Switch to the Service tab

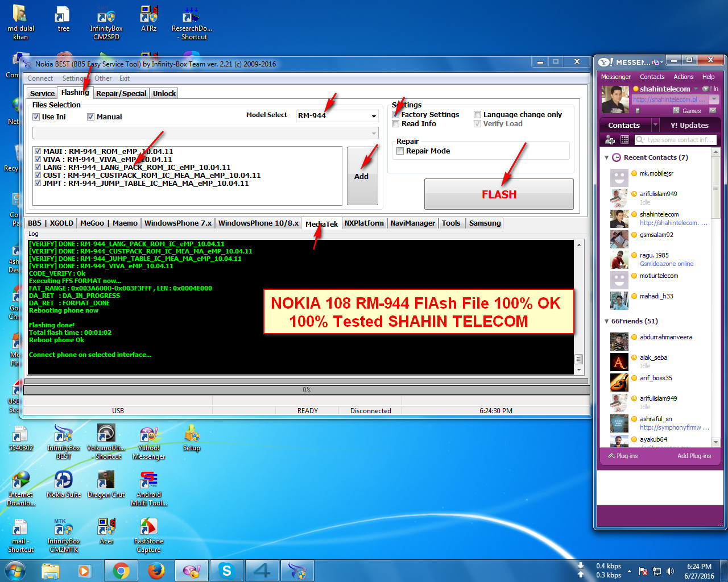42,93
